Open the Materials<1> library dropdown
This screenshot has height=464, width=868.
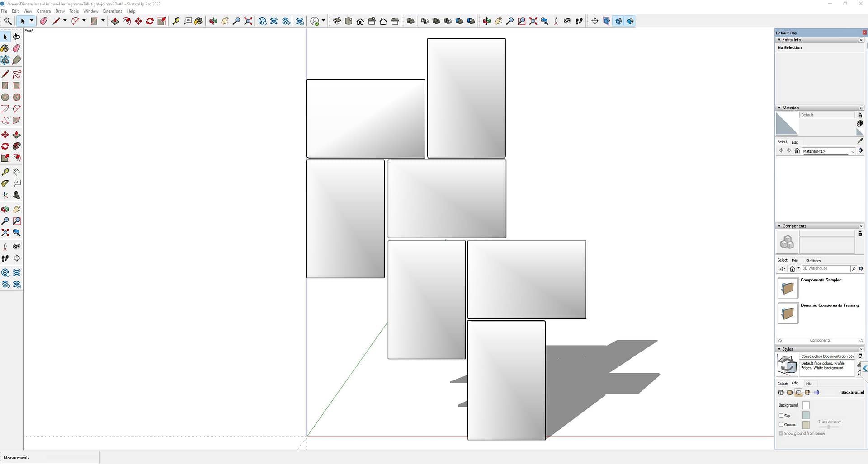tap(853, 151)
